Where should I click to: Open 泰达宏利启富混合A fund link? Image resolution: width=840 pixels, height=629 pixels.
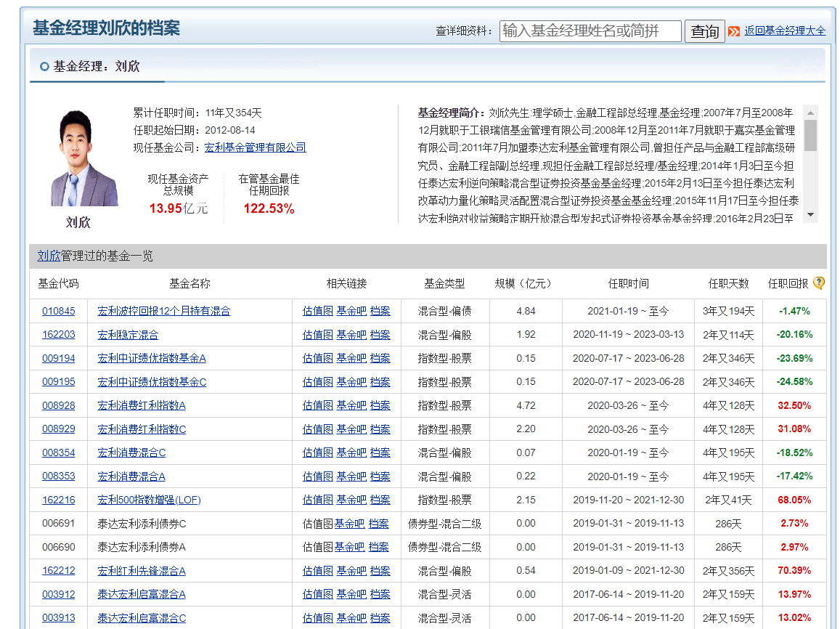click(x=142, y=594)
